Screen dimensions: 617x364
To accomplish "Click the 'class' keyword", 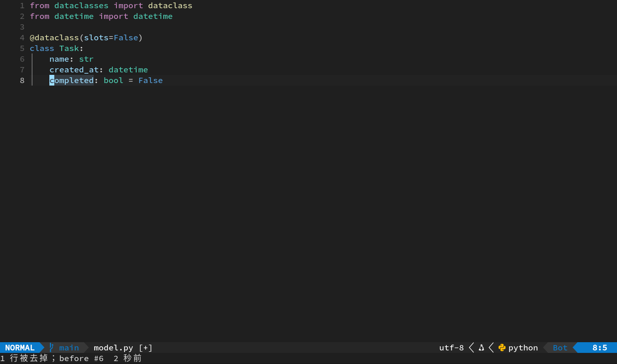I will click(42, 49).
